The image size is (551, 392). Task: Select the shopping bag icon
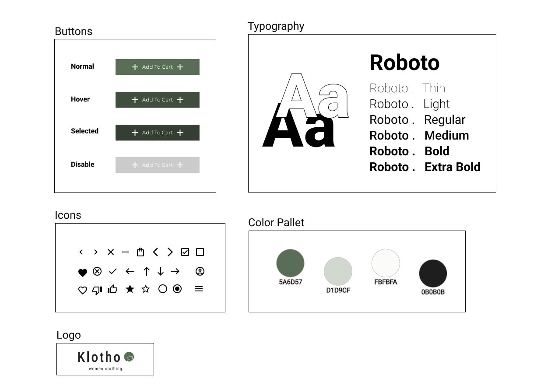140,252
